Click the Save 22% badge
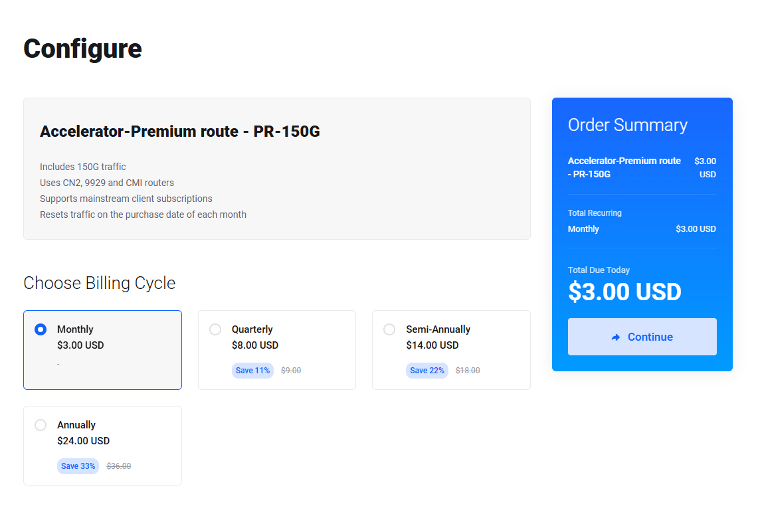This screenshot has width=758, height=532. (x=427, y=371)
